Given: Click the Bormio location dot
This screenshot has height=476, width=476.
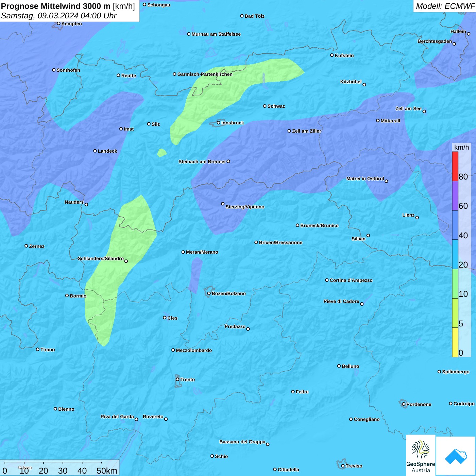Looking at the screenshot, I should click(x=67, y=295).
